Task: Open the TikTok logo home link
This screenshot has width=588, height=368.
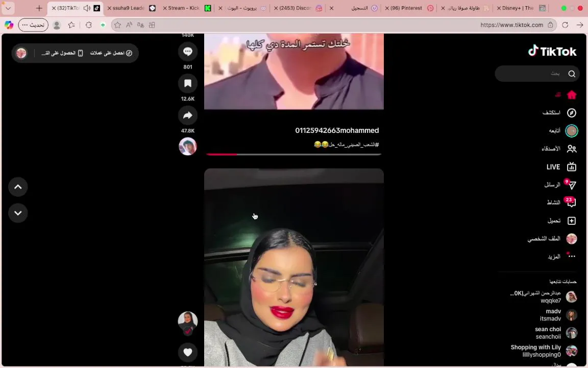Action: coord(552,51)
